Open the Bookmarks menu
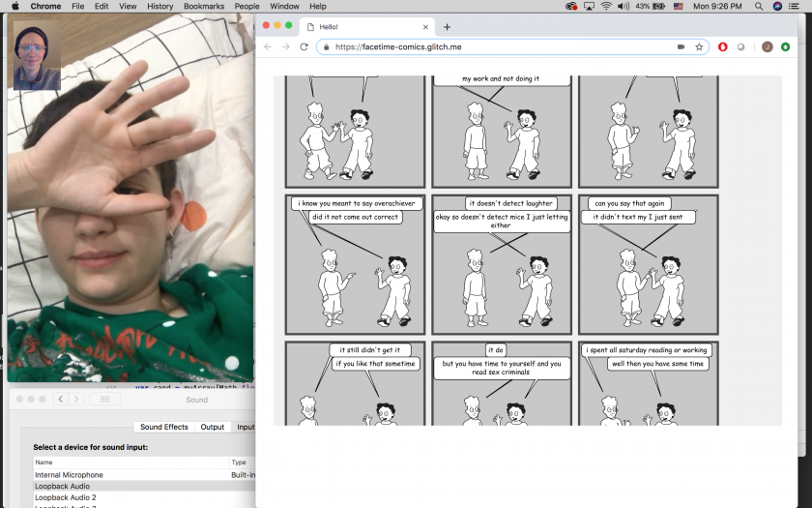This screenshot has width=812, height=508. (x=204, y=6)
